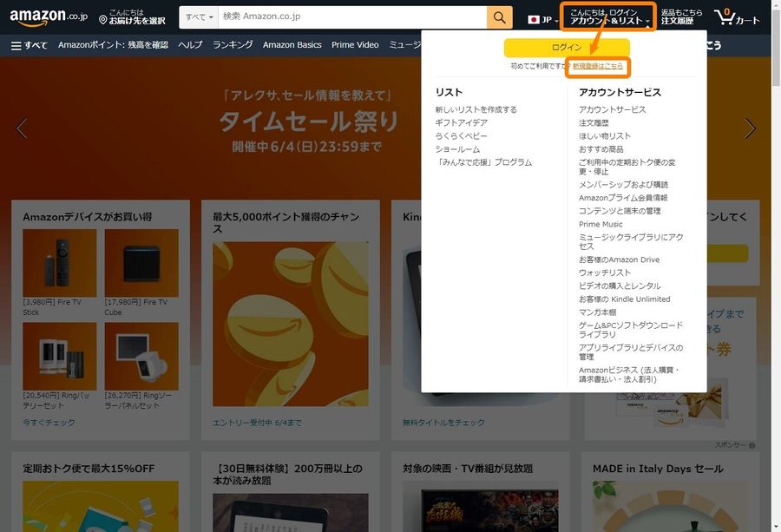Select ギフトアイデア in lists
This screenshot has height=532, width=781.
coord(462,122)
